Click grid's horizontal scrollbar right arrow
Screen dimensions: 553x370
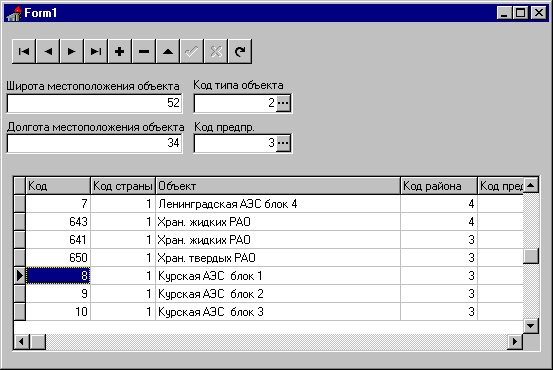pyautogui.click(x=515, y=341)
